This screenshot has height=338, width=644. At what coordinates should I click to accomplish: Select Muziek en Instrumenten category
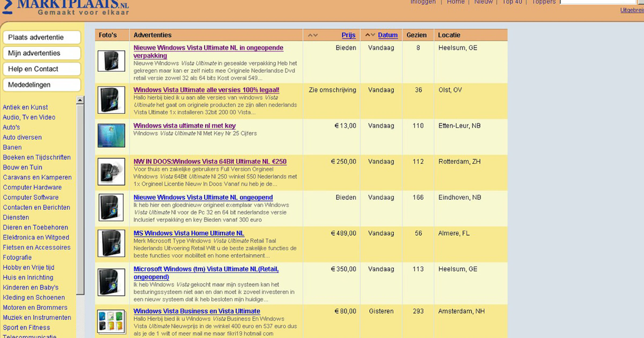point(37,318)
